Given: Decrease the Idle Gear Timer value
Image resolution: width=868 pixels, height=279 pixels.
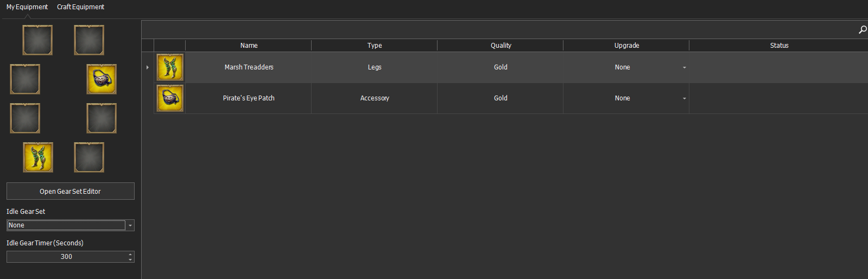Looking at the screenshot, I should pyautogui.click(x=130, y=260).
